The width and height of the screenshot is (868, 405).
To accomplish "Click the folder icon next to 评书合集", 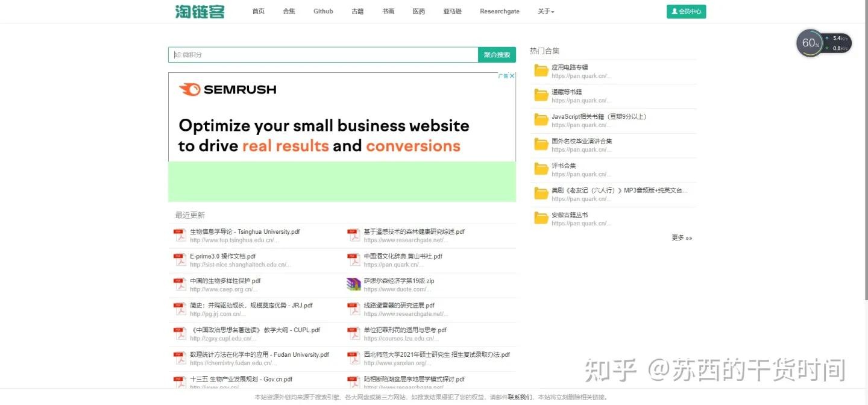I will pos(541,169).
